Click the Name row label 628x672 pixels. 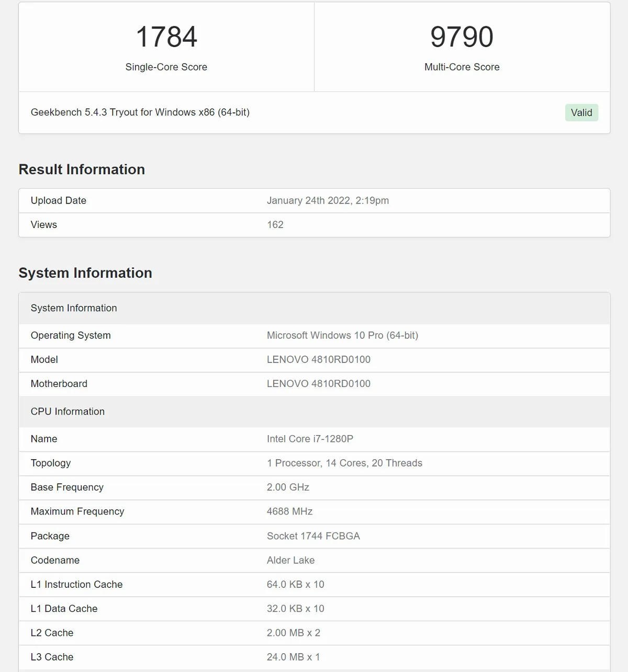tap(44, 439)
